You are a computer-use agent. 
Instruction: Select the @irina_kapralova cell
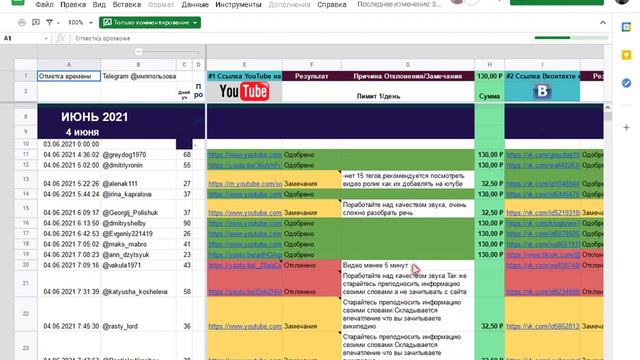(x=139, y=194)
